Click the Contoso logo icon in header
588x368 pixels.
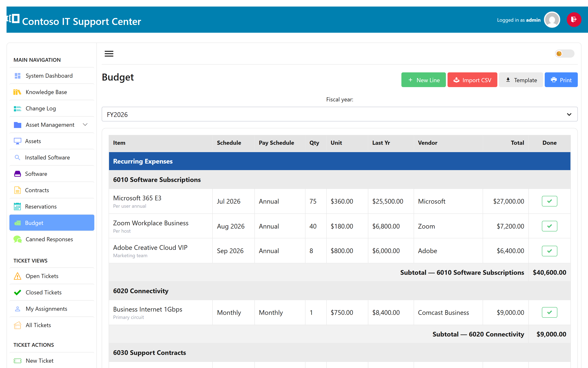(x=13, y=19)
